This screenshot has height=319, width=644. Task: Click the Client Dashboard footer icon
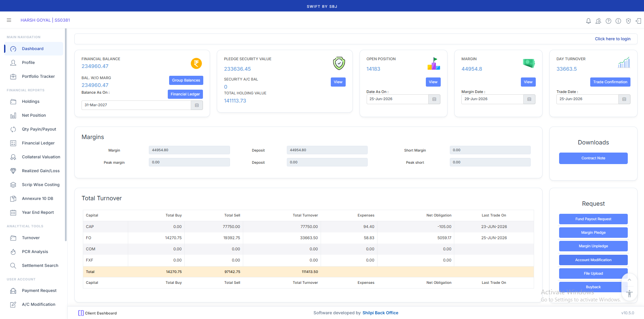click(81, 313)
